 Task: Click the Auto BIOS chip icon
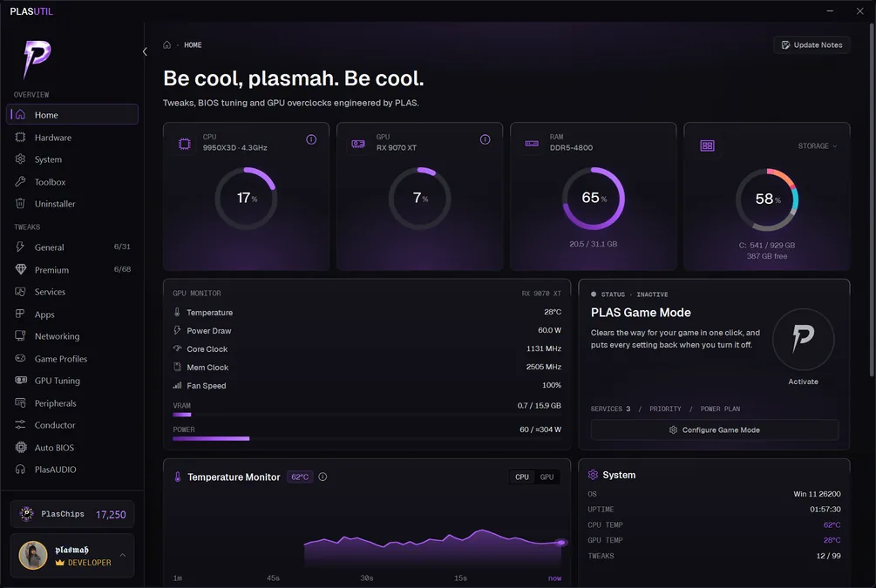click(21, 447)
